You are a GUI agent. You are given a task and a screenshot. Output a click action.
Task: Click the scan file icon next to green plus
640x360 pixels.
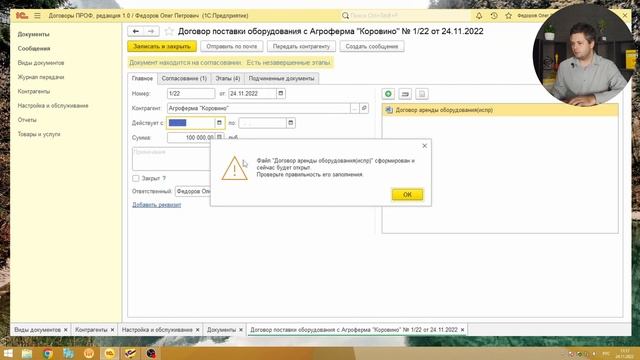(x=405, y=94)
